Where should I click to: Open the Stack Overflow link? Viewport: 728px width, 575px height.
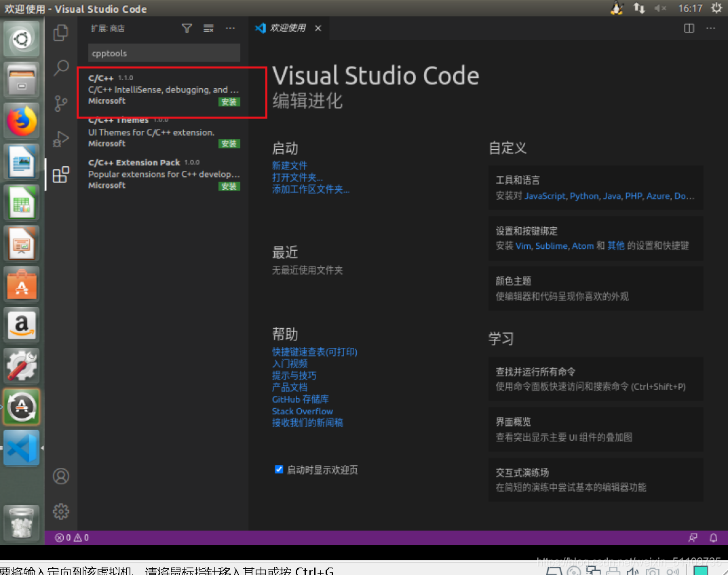pos(302,411)
